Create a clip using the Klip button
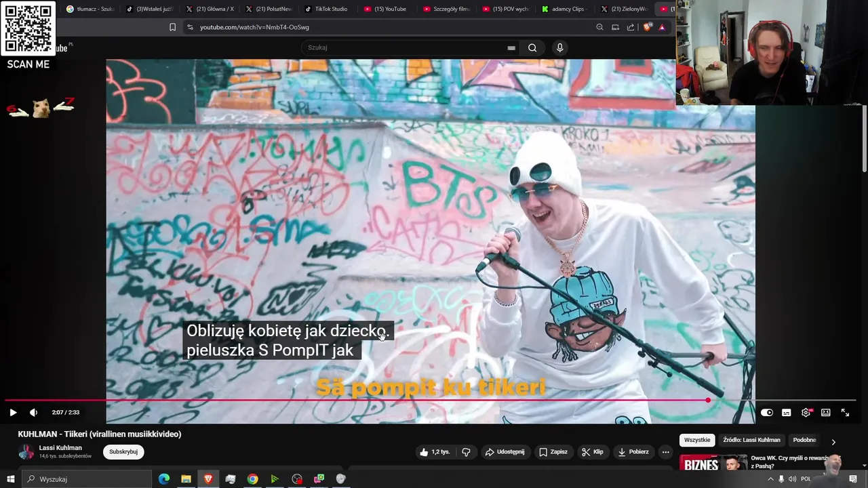 coord(592,452)
